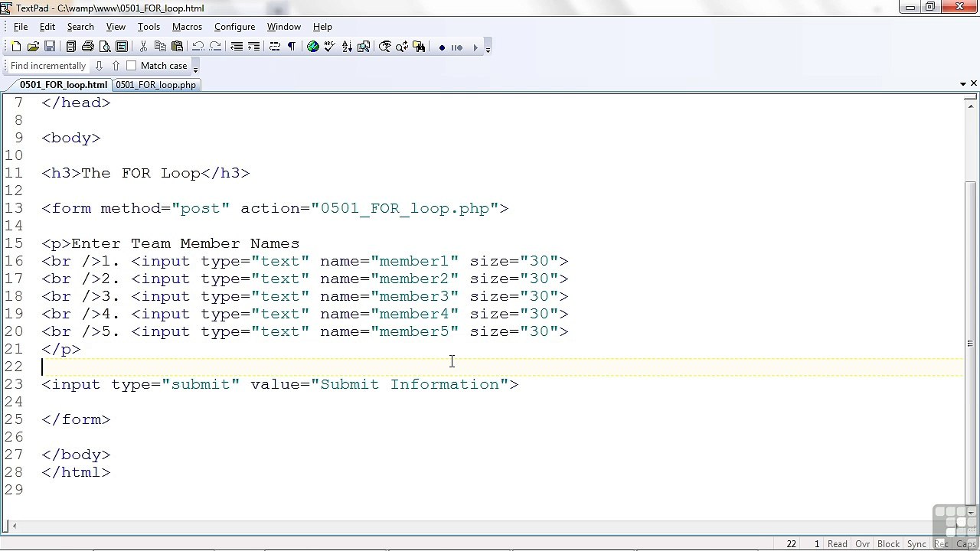Screen dimensions: 980x551
Task: Toggle Sync status bar indicator
Action: [x=916, y=544]
